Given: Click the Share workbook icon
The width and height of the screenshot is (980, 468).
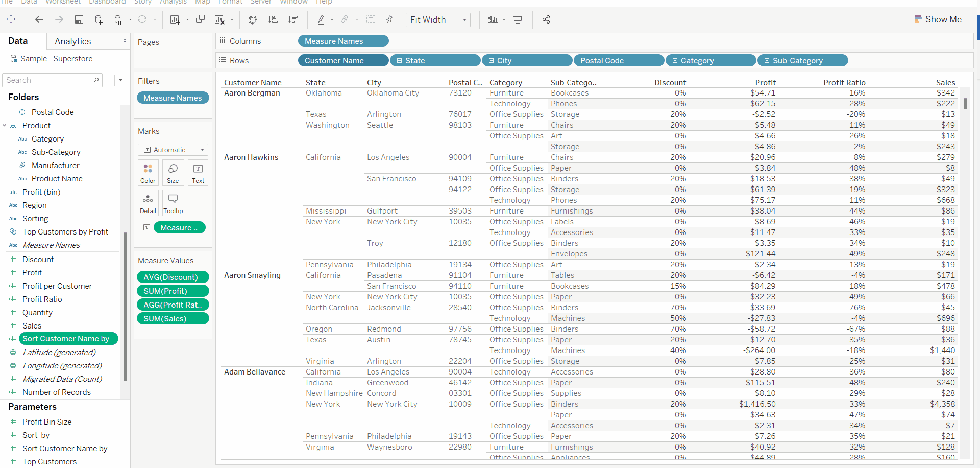Looking at the screenshot, I should [x=546, y=19].
